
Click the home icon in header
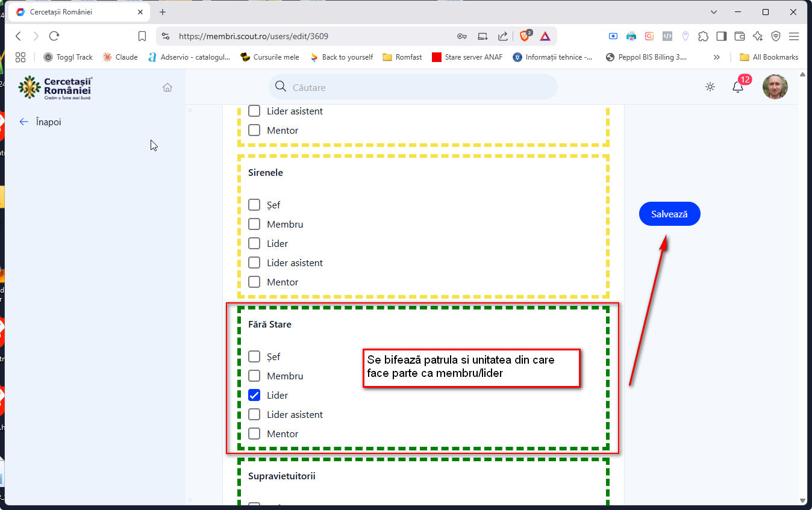pos(167,87)
